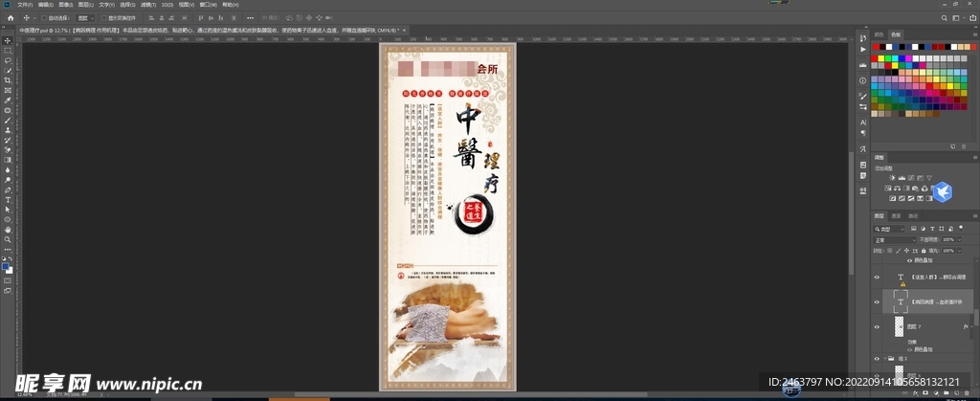Select the Eyedropper tool
Image resolution: width=980 pixels, height=401 pixels.
8,100
